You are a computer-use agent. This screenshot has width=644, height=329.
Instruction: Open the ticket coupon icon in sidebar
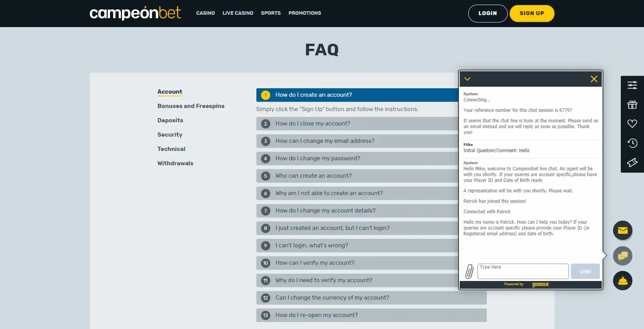632,163
